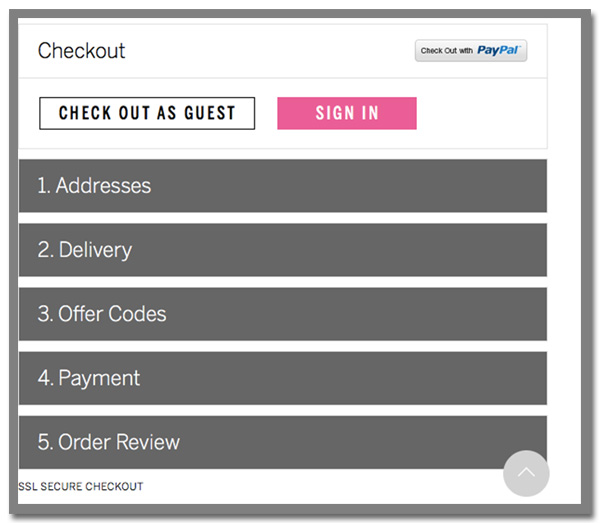Open the 5. Order Review section
Screen dimensions: 600x523
283,442
